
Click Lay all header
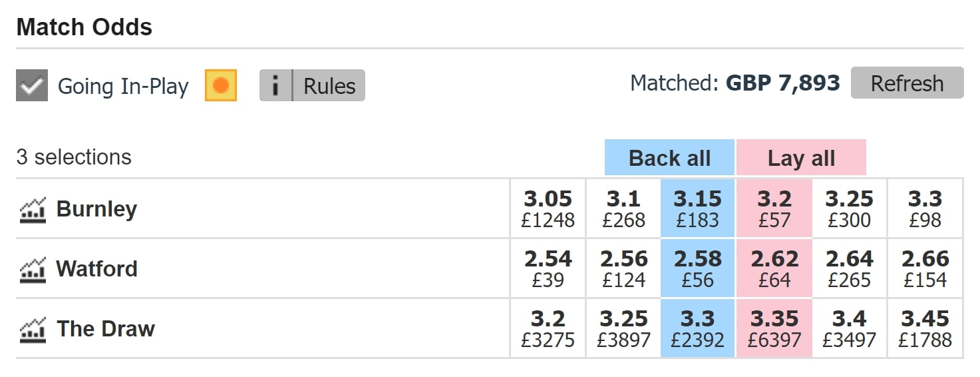(x=801, y=158)
